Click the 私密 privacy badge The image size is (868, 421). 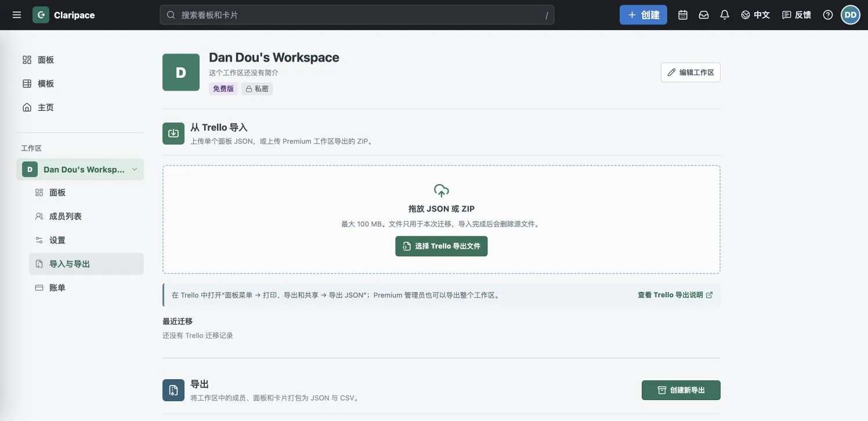[257, 89]
